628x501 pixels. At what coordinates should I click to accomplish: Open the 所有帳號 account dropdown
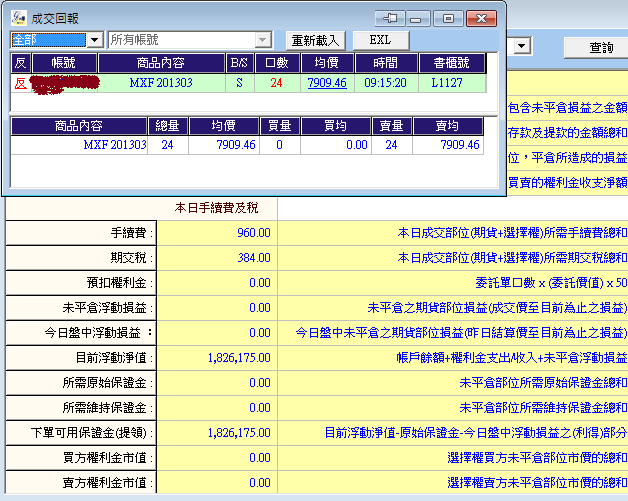coord(263,40)
